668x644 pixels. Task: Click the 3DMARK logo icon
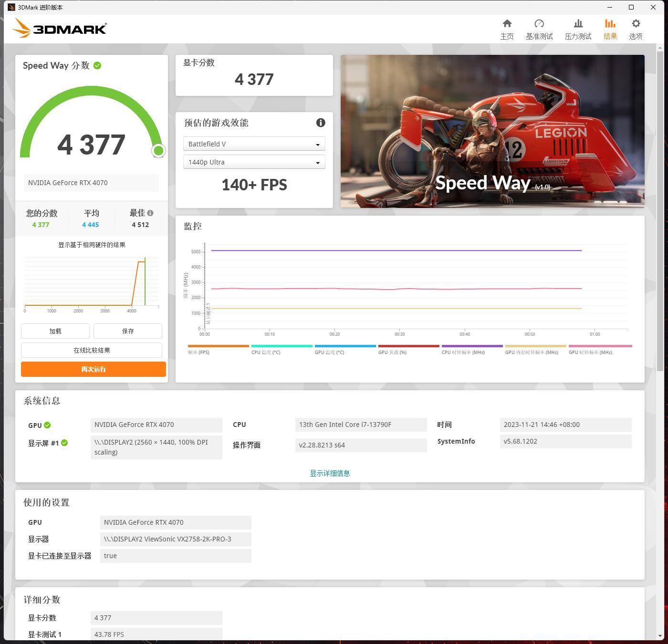[21, 28]
